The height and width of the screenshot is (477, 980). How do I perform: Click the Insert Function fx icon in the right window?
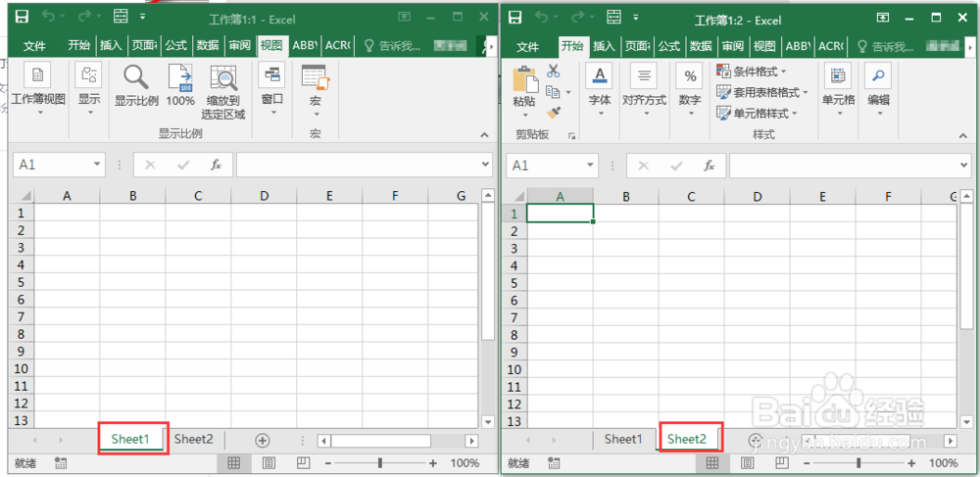point(709,165)
